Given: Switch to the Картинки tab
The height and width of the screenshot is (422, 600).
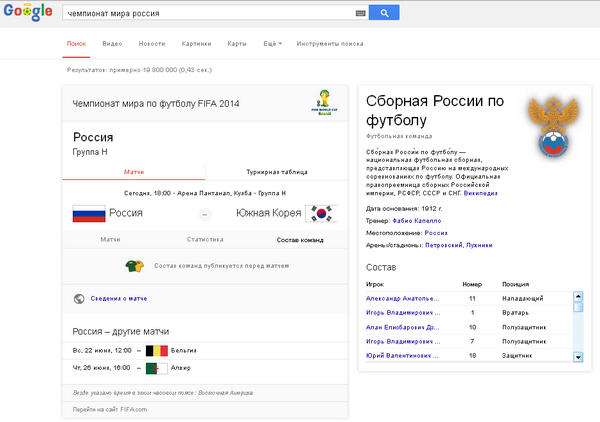Looking at the screenshot, I should pyautogui.click(x=196, y=44).
